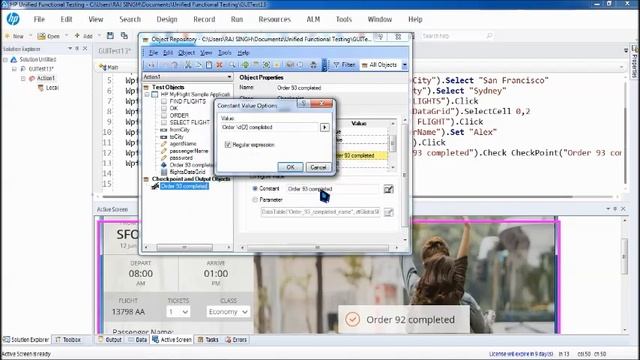Click the HP logo icon
Viewport: 640px width, 360px height.
coord(13,19)
